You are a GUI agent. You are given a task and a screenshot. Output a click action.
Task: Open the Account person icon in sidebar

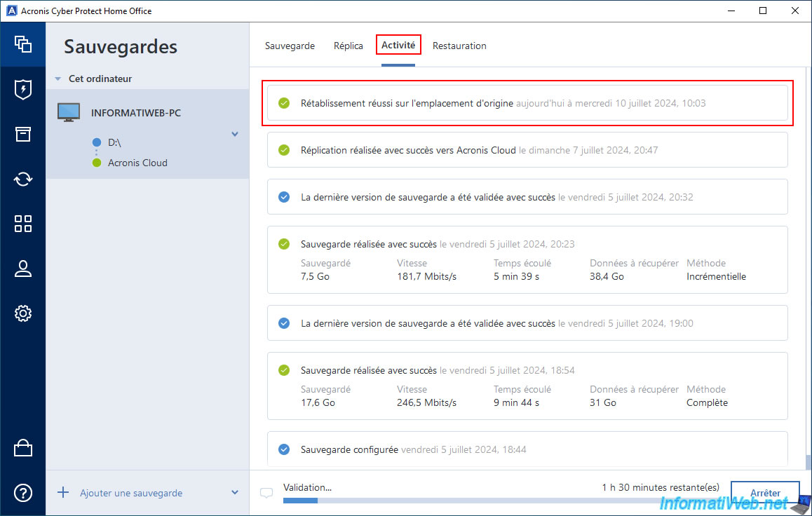pos(22,269)
